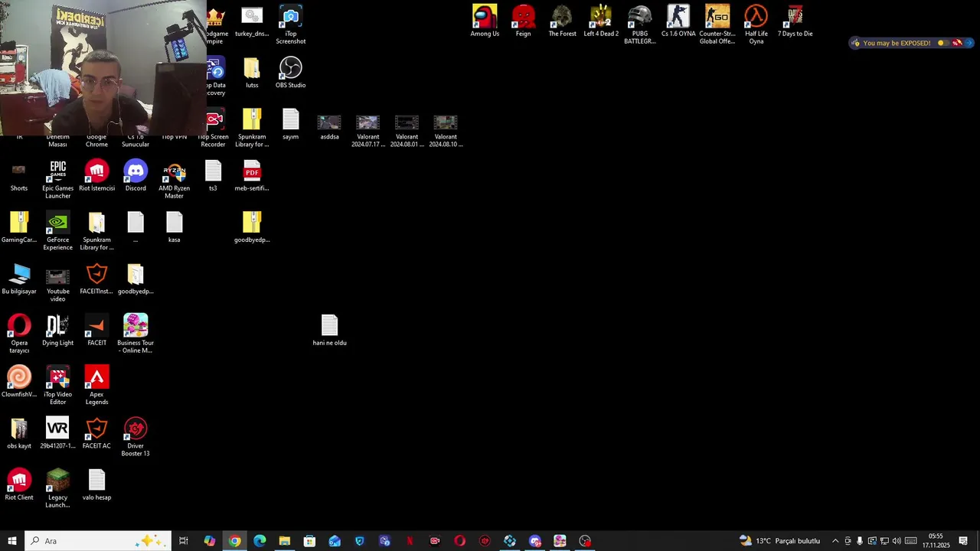Open the clock and date 05:55
This screenshot has height=551, width=980.
[936, 541]
